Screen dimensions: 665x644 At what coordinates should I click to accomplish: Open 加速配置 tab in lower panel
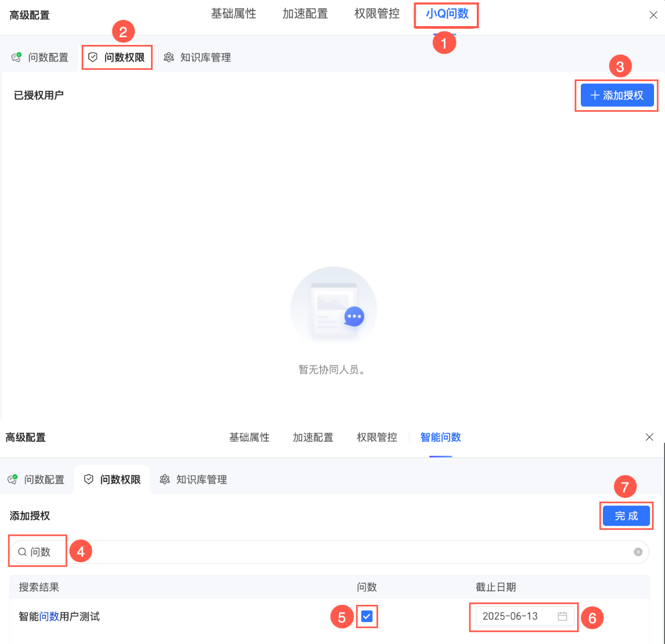point(313,438)
